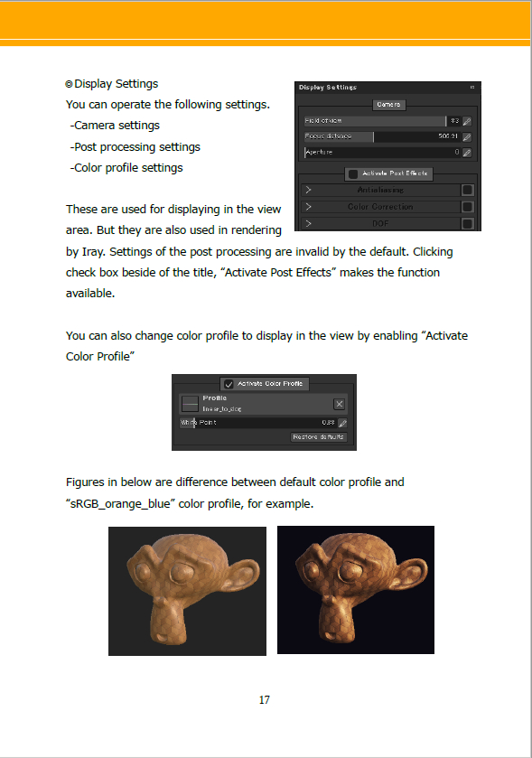
Task: Click the White Point slider
Action: pyautogui.click(x=257, y=423)
